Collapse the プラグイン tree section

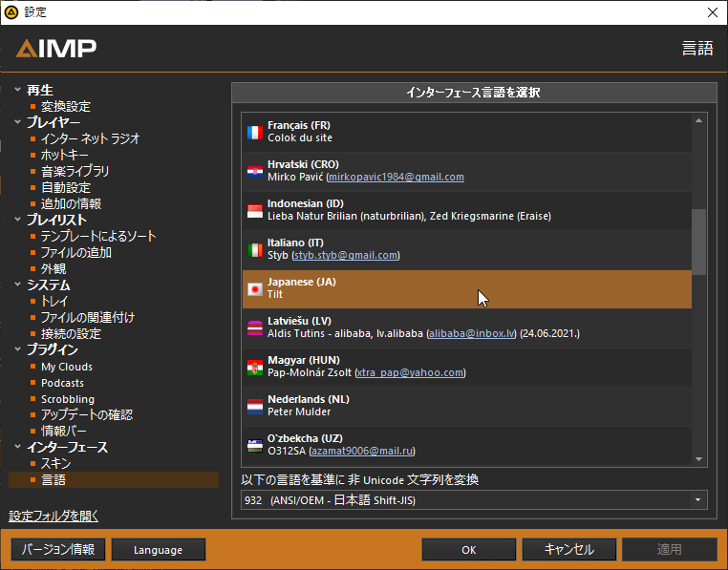coord(17,349)
